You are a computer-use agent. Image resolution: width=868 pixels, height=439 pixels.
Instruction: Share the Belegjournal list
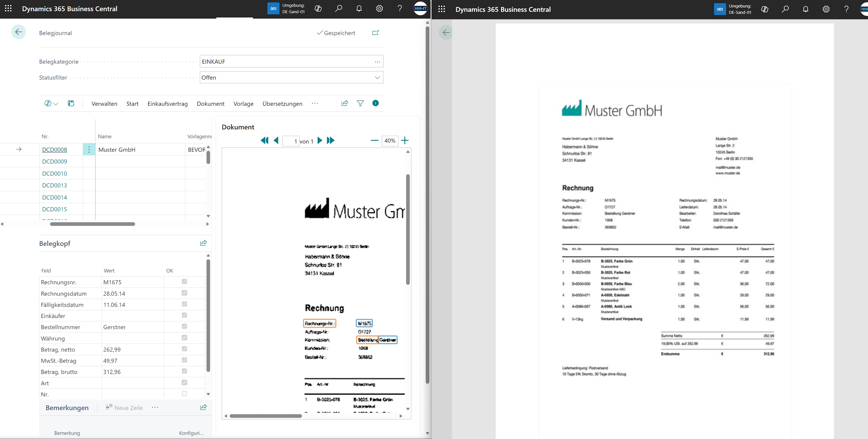click(345, 103)
